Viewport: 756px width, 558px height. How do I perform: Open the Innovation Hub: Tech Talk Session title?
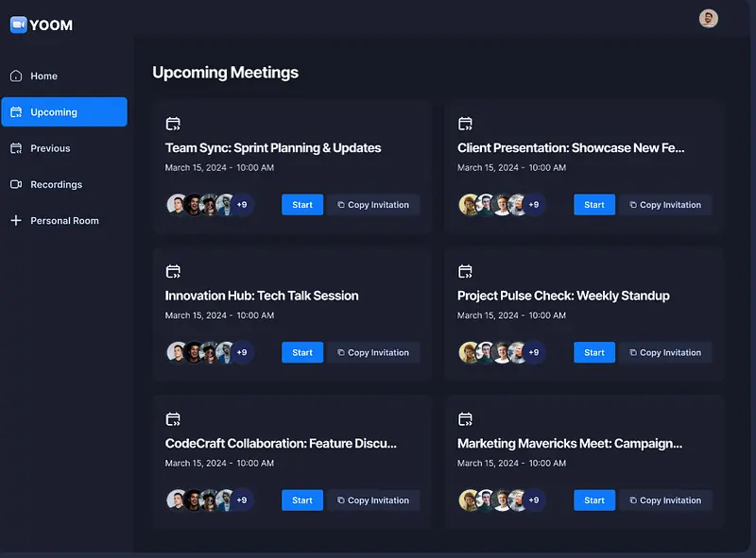tap(262, 296)
